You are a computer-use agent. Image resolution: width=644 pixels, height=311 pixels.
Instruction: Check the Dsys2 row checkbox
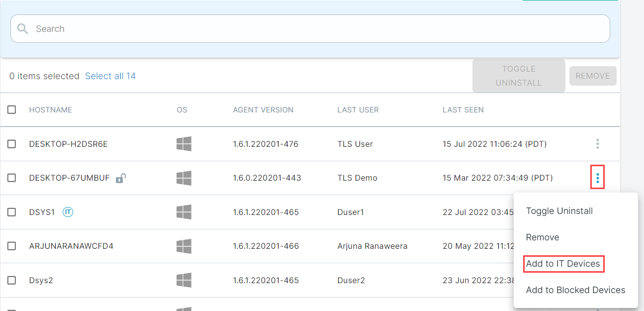12,280
